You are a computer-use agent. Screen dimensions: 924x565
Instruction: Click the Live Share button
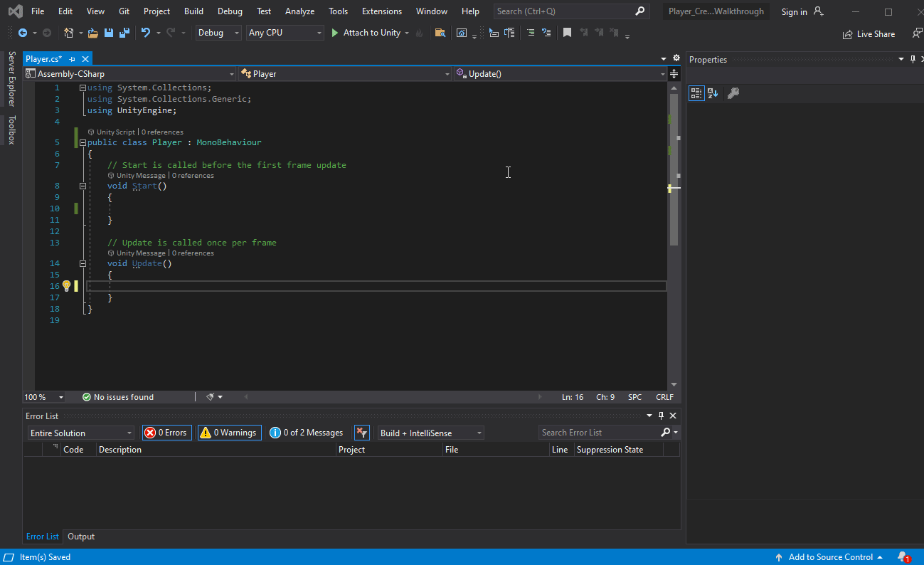[869, 34]
